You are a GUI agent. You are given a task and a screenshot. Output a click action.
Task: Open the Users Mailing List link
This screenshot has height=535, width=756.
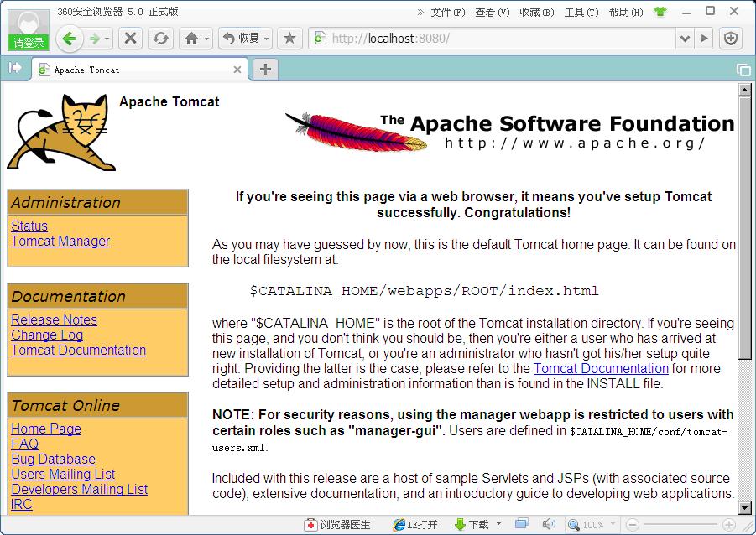(63, 474)
